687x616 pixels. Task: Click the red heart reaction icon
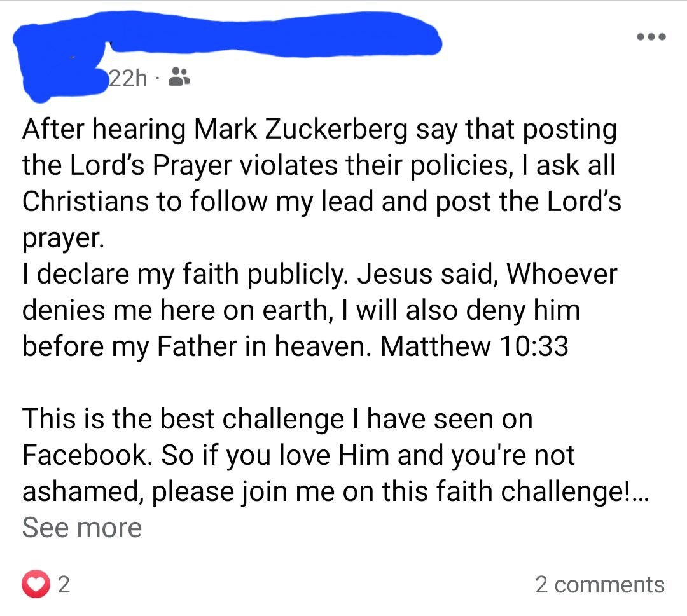(36, 584)
